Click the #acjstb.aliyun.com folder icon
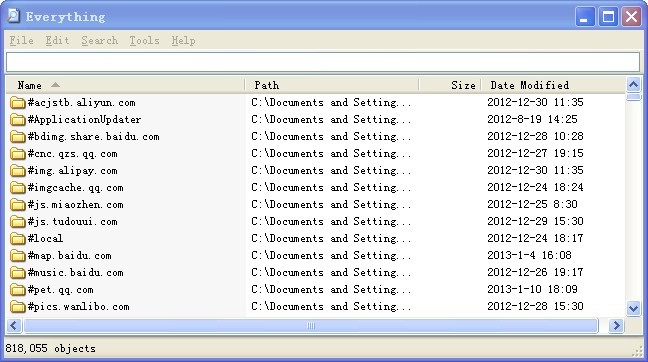Image resolution: width=648 pixels, height=362 pixels. coord(17,102)
